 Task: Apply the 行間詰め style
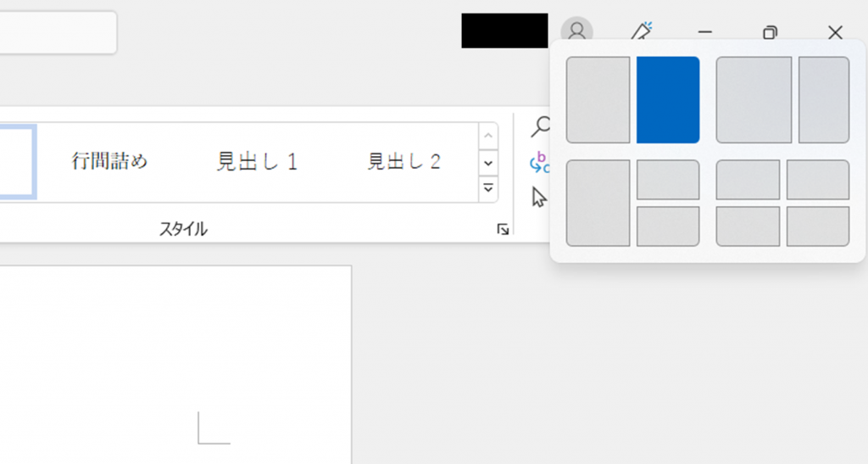pyautogui.click(x=109, y=161)
